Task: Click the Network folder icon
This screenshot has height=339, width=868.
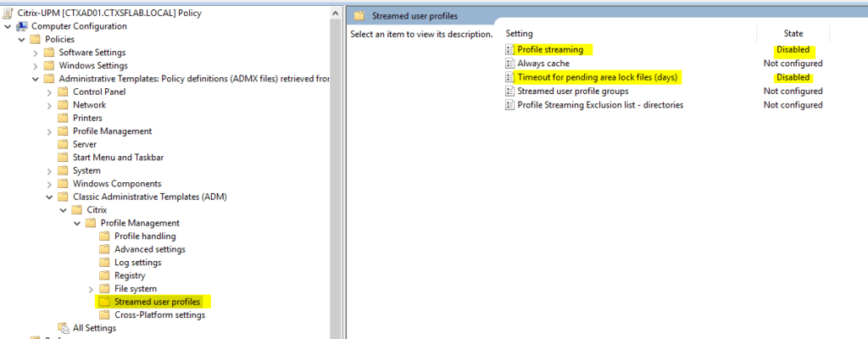Action: (64, 105)
